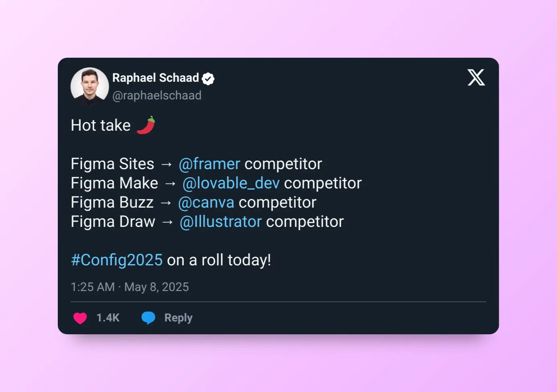Click the 'Figma Draw' text
557x392 pixels.
click(x=113, y=222)
